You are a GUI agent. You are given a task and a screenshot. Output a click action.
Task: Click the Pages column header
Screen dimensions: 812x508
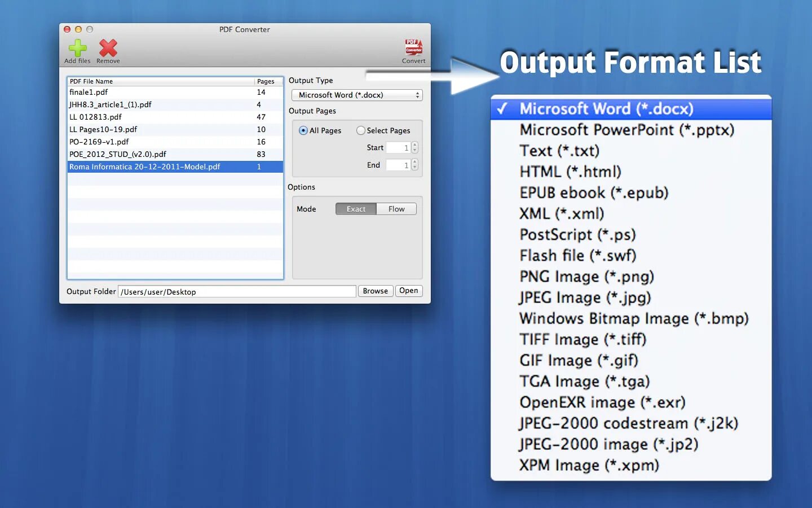pos(268,81)
